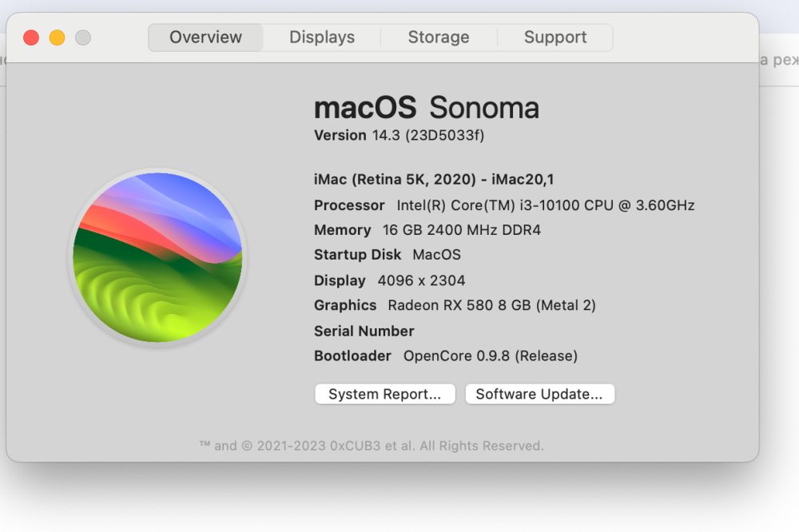Select the Overview tab

[x=206, y=38]
